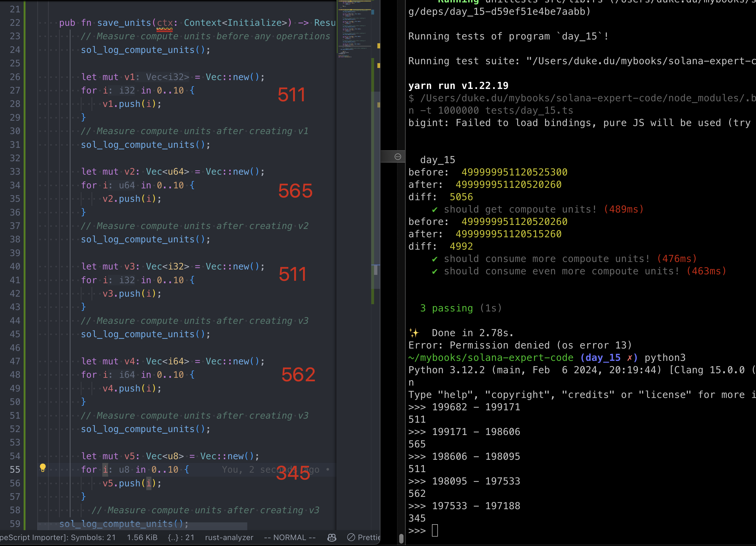Click the Python result '345' in the terminal
This screenshot has height=546, width=756.
click(x=417, y=518)
